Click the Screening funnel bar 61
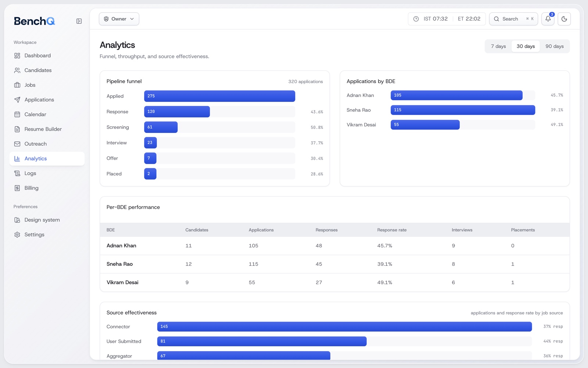The width and height of the screenshot is (588, 368). click(161, 127)
